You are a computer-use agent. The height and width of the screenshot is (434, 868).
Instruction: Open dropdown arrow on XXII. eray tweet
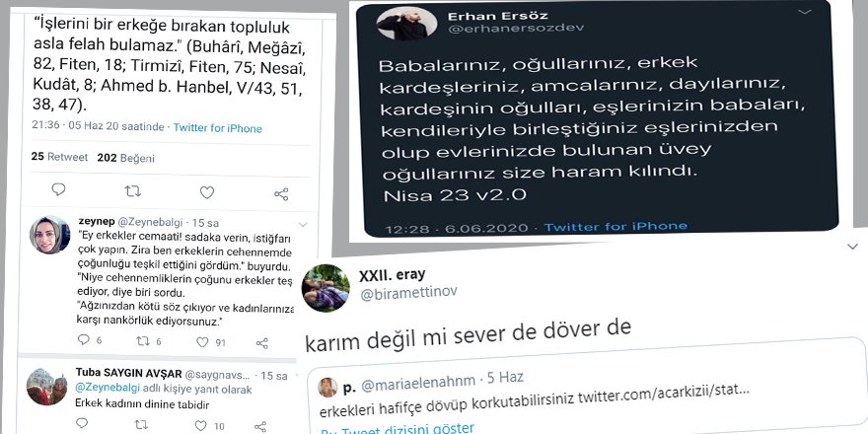tap(852, 247)
